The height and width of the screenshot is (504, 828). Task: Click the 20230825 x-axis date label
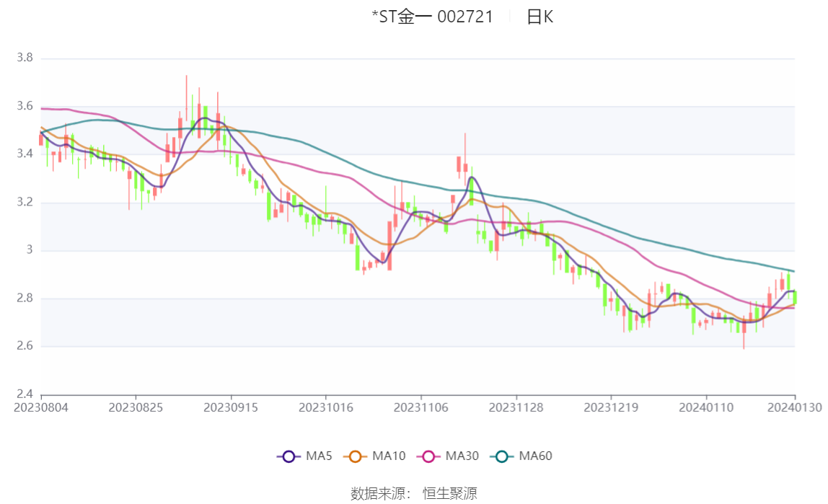pyautogui.click(x=136, y=407)
